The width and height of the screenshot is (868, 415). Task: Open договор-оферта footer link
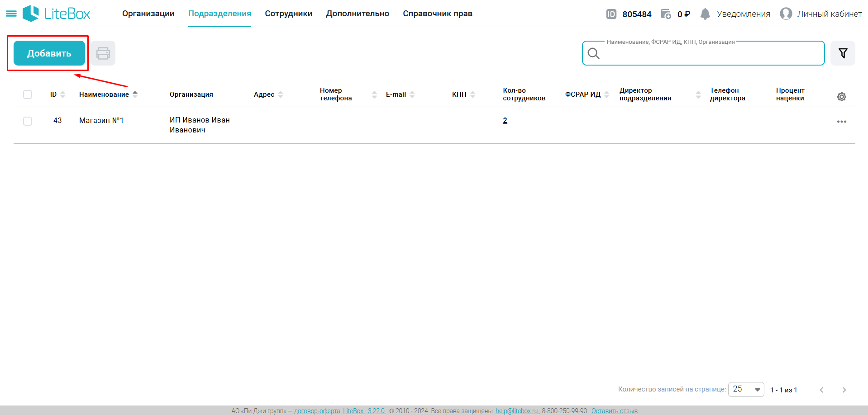click(x=317, y=411)
